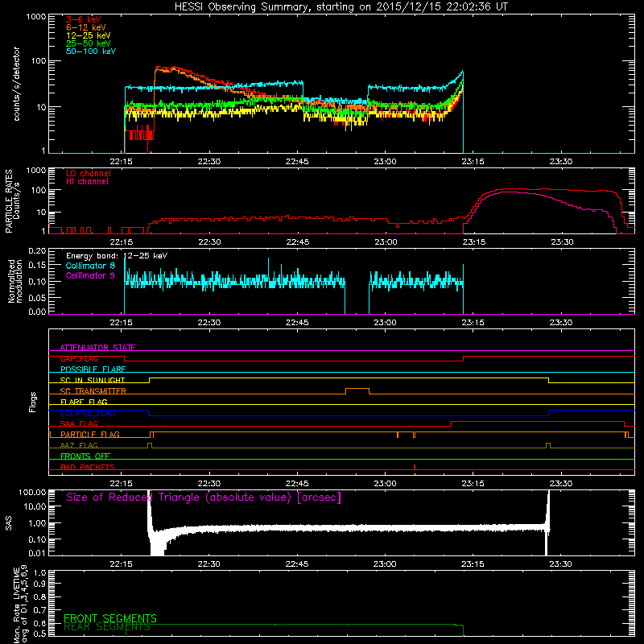Click the SAS spike near 23:28
This screenshot has height=644, width=644.
tap(548, 522)
